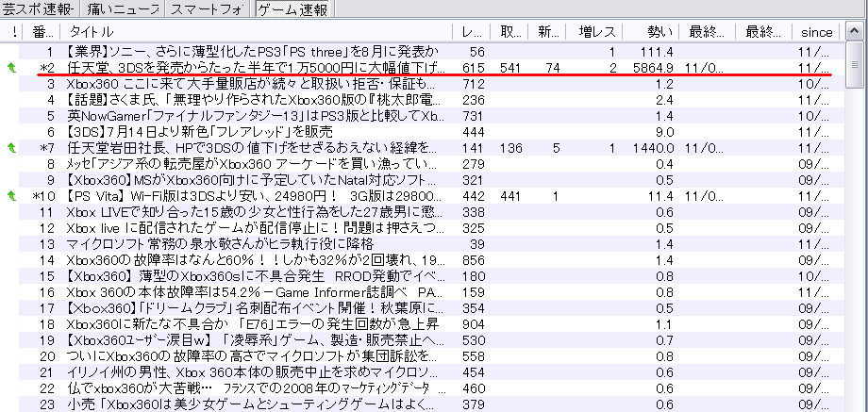
Task: Open thread 20 about 集団訴訟 against マイクロソフト
Action: coord(253,356)
